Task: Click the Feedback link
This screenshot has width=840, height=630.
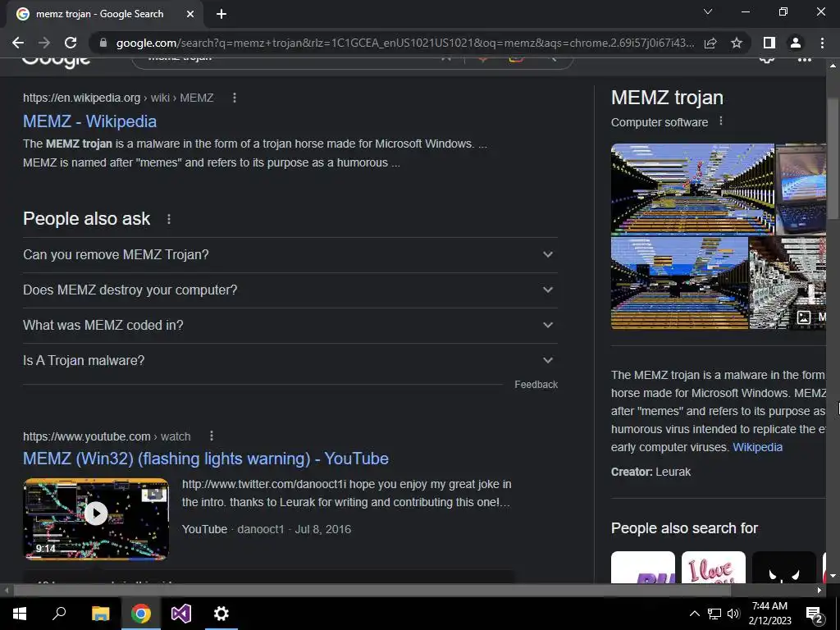Action: (x=536, y=385)
